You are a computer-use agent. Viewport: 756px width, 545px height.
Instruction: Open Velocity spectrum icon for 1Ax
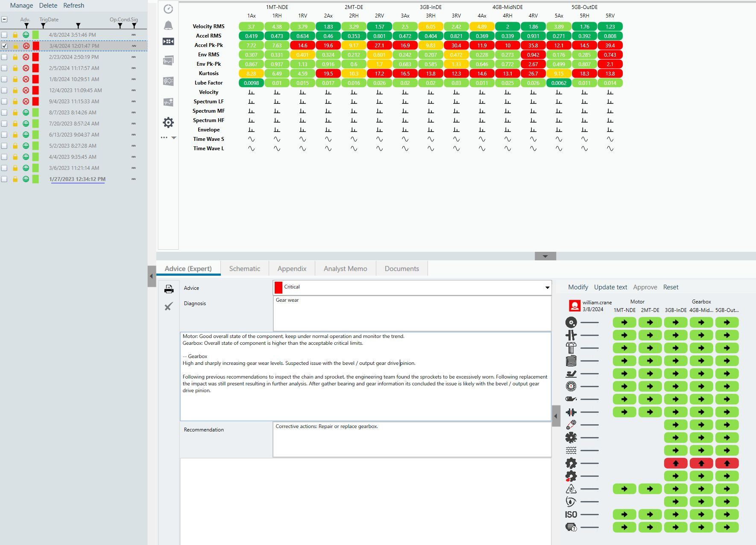pos(251,92)
